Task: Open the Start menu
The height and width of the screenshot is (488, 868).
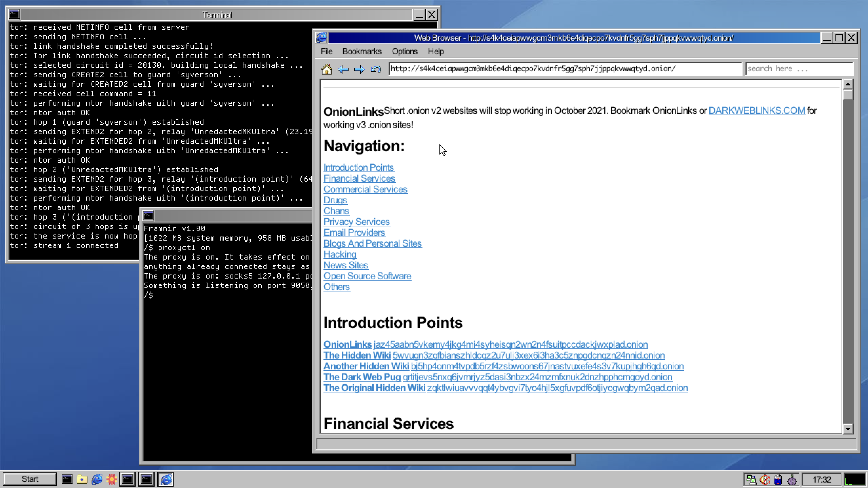Action: (30, 479)
